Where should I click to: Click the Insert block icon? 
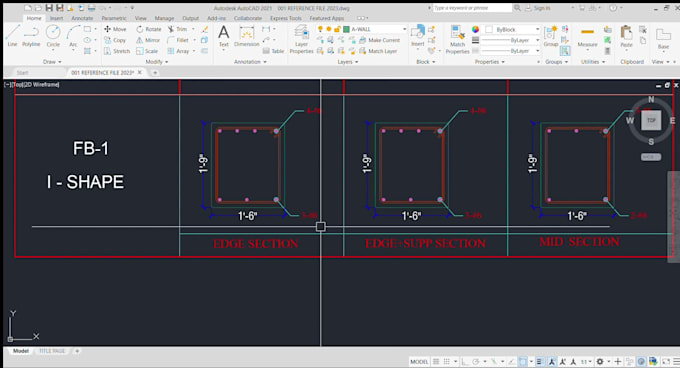tap(418, 36)
